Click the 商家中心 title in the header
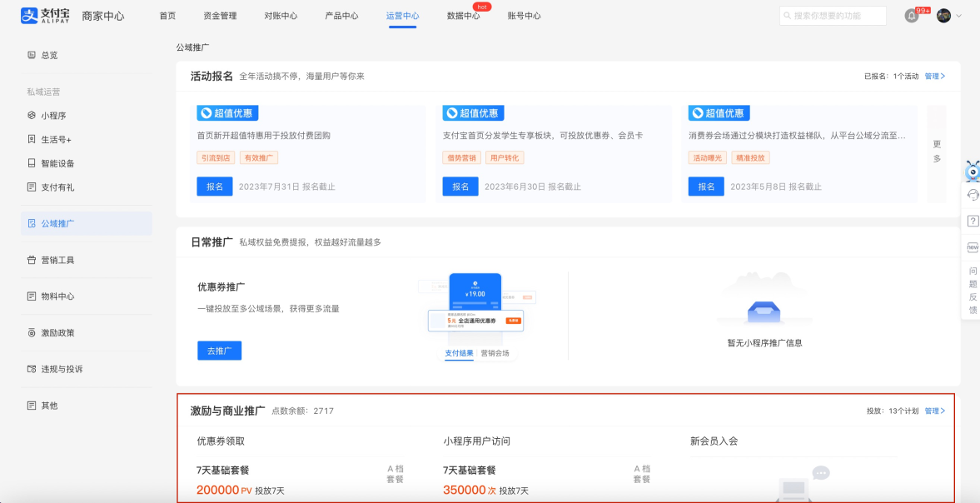The height and width of the screenshot is (503, 980). (x=103, y=17)
